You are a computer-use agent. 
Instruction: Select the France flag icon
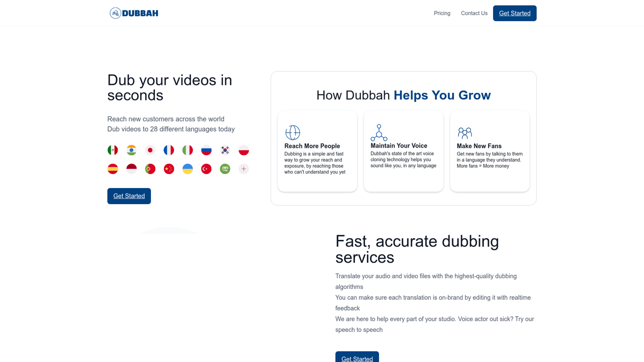pyautogui.click(x=169, y=150)
